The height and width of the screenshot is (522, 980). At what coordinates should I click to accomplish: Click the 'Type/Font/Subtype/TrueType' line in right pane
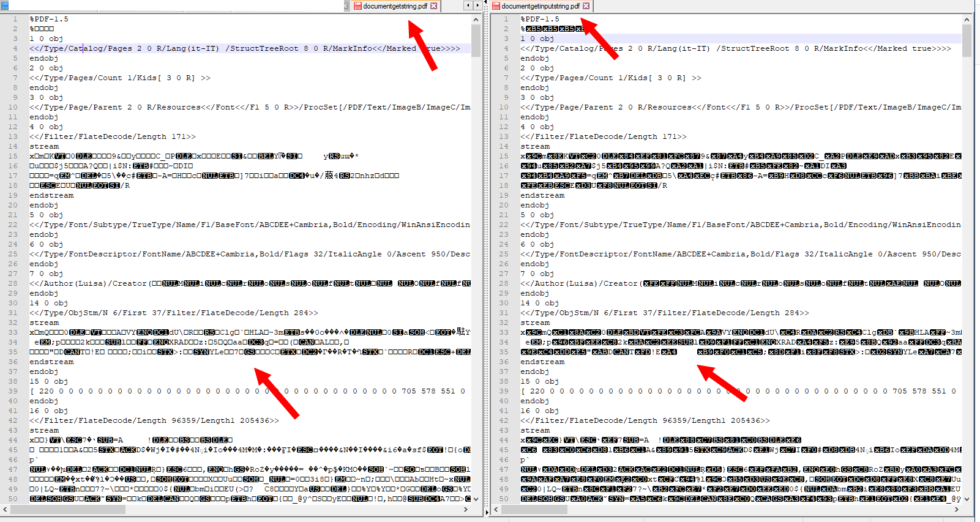point(741,225)
